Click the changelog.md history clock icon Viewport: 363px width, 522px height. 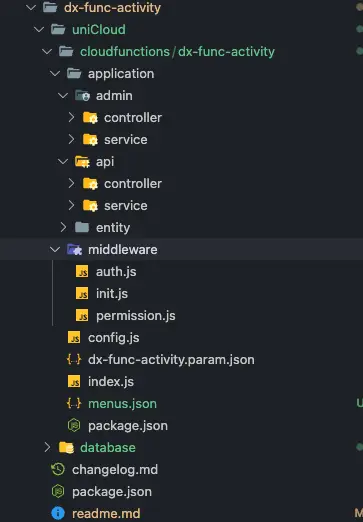(x=58, y=469)
